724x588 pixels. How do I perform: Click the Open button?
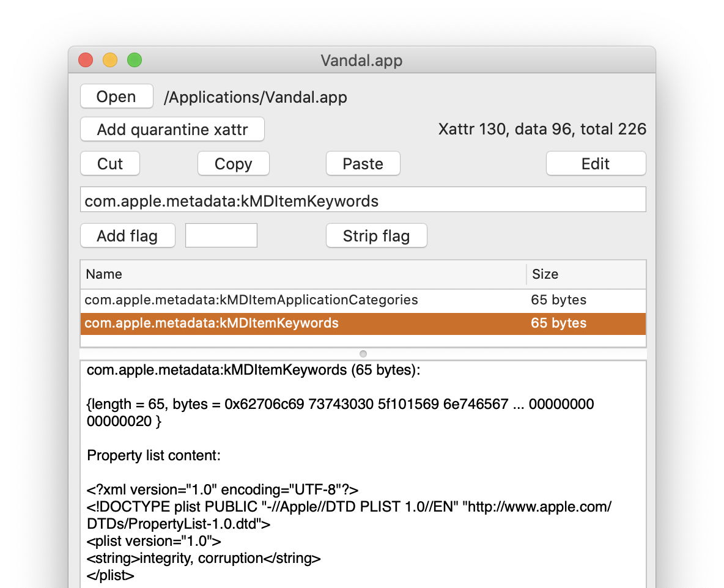tap(116, 97)
